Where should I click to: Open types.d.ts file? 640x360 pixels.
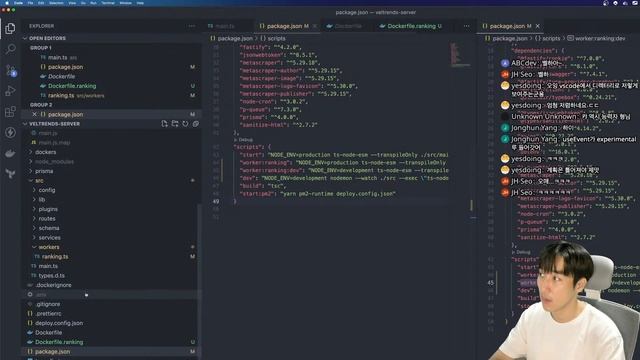click(51, 276)
